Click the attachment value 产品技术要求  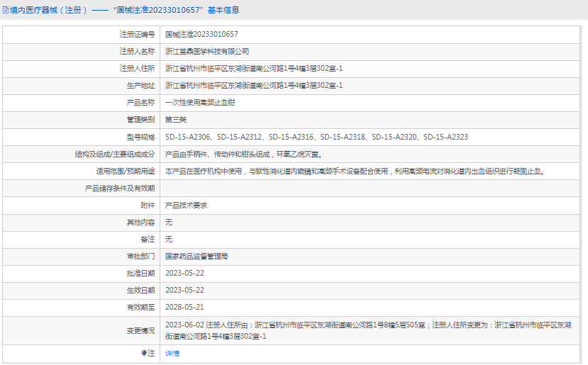(x=187, y=206)
